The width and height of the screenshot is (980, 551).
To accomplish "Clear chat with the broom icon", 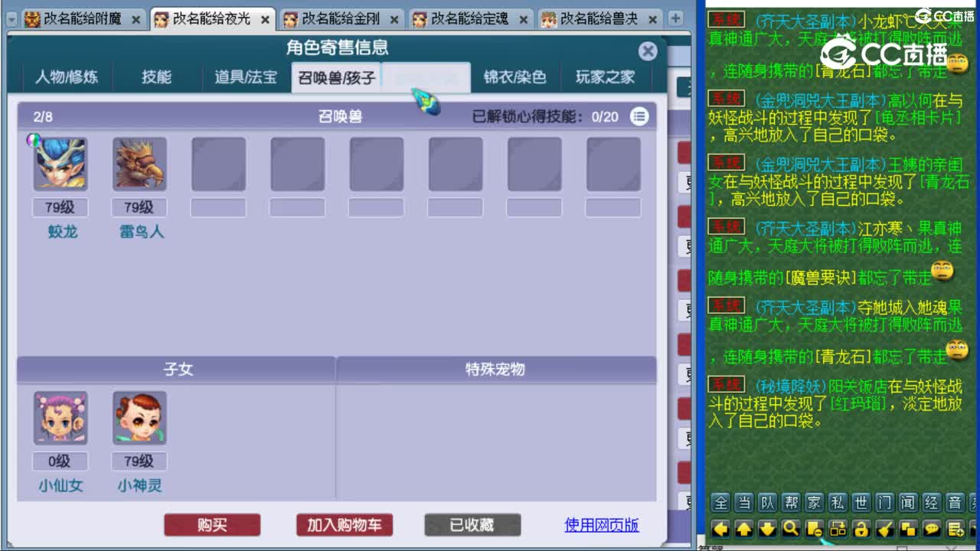I will tap(885, 528).
